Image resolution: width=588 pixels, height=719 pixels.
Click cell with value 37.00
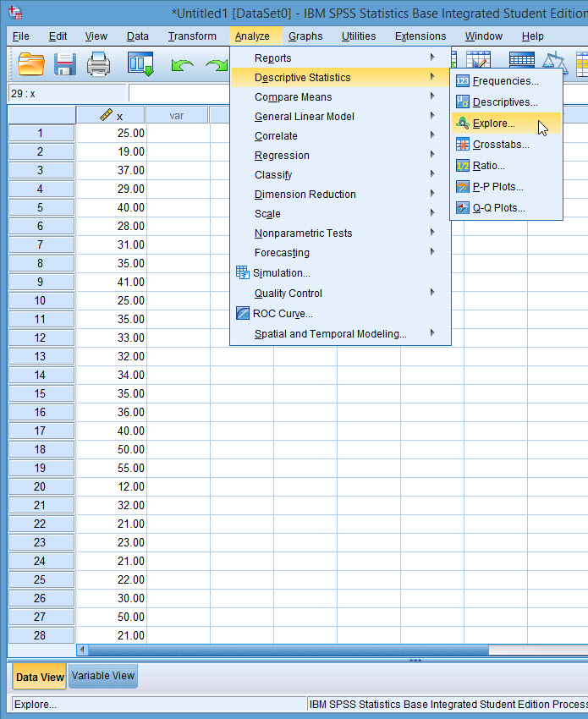click(112, 170)
